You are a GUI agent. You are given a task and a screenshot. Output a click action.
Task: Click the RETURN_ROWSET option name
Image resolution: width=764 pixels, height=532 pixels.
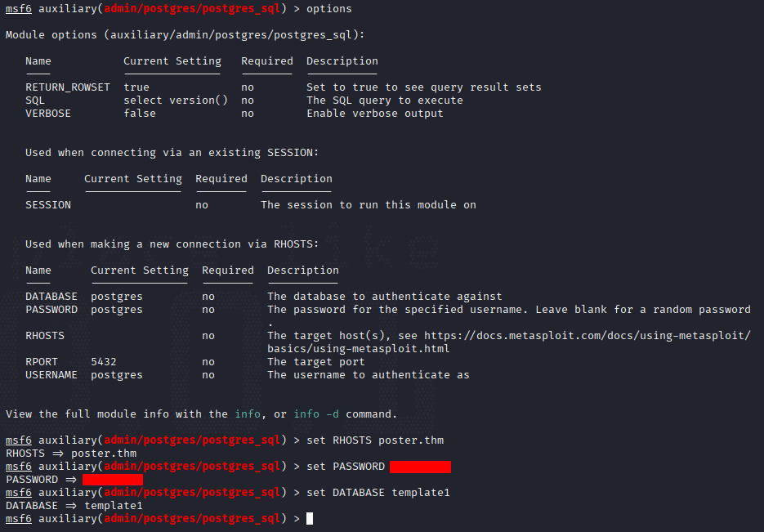(68, 87)
